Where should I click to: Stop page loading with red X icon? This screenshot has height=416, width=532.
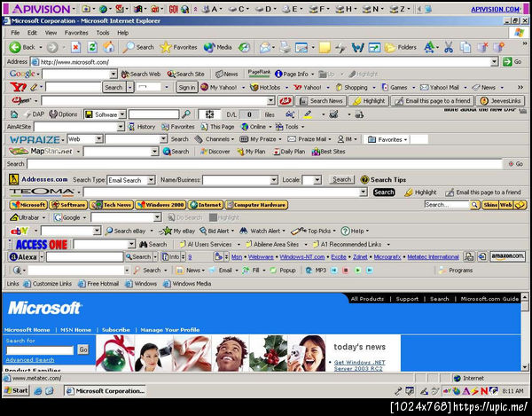coord(75,47)
